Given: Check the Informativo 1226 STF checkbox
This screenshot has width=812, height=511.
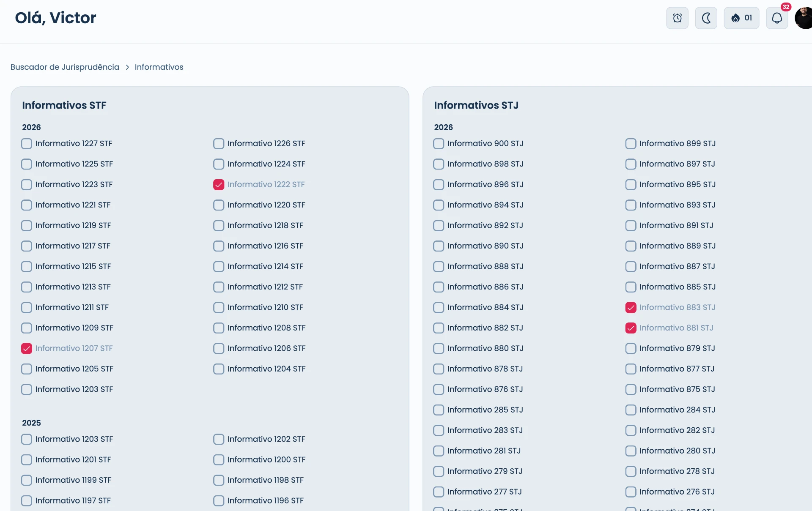Looking at the screenshot, I should (x=219, y=144).
